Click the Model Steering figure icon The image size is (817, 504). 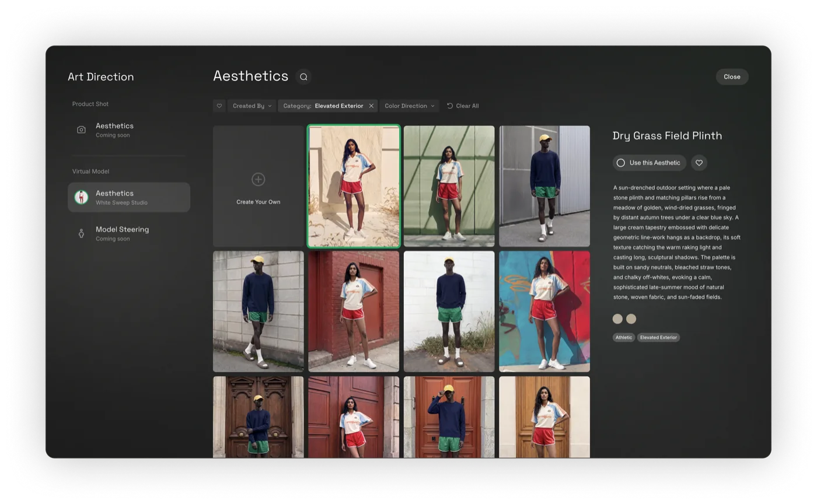click(81, 233)
